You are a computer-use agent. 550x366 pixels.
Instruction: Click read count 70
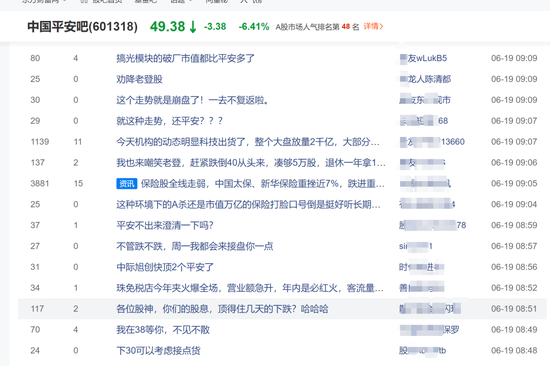coord(35,330)
